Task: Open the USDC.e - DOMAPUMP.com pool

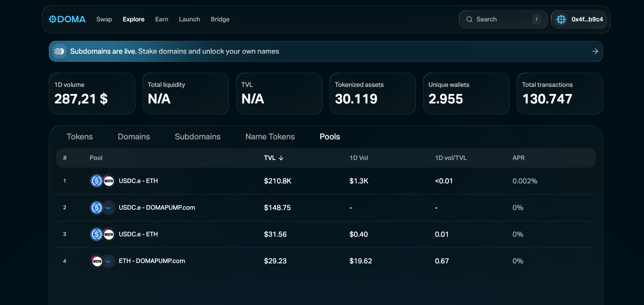Action: [157, 208]
